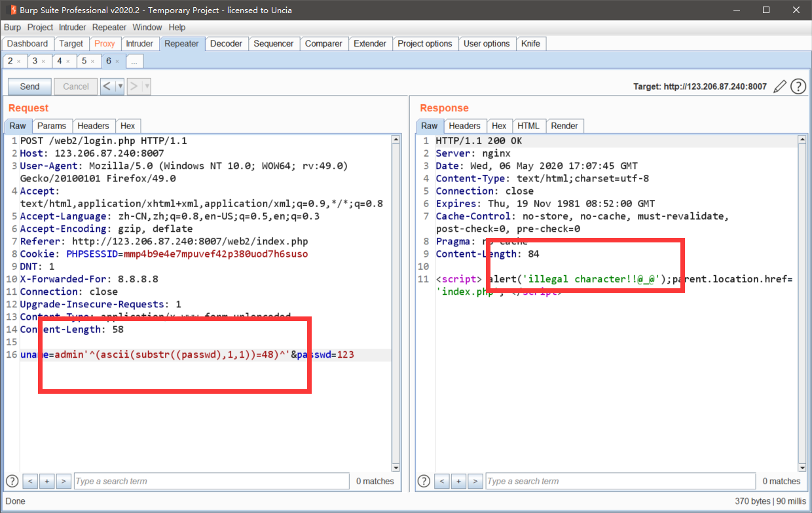Click the Target URL text

point(700,86)
